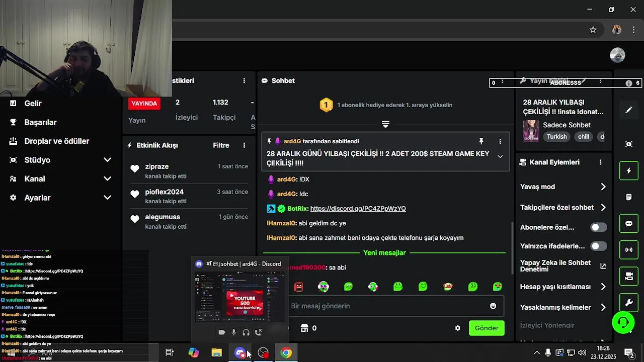Toggle the channel actions panel icon in right rail
The image size is (644, 362).
pyautogui.click(x=628, y=276)
